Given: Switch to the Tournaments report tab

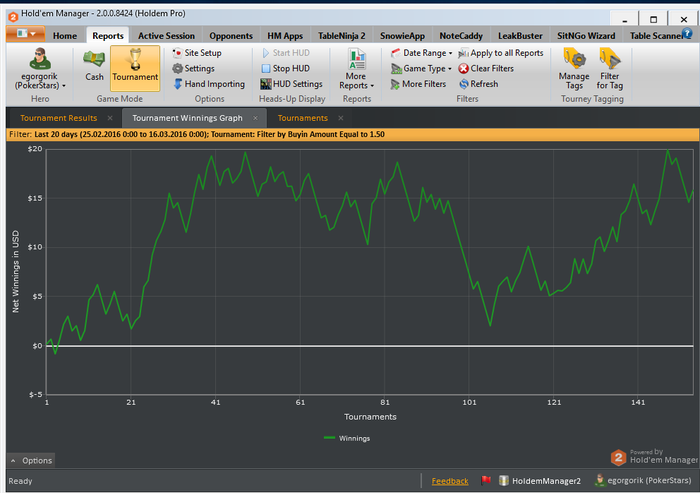Looking at the screenshot, I should [x=303, y=118].
